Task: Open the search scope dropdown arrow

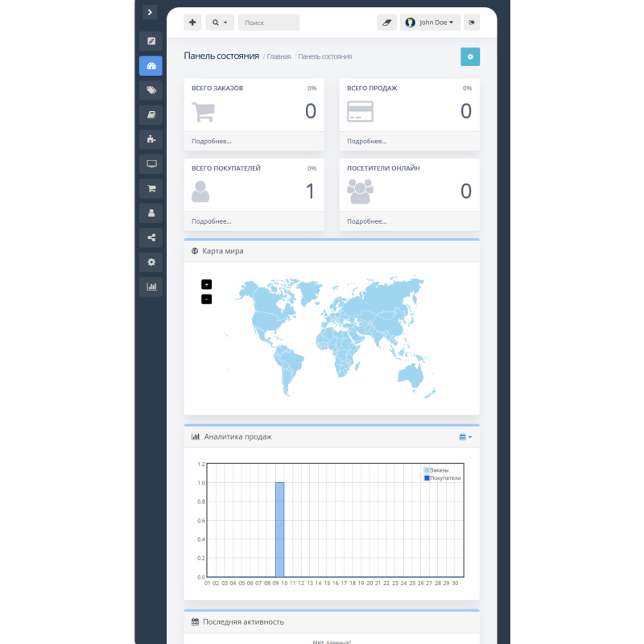Action: [226, 22]
